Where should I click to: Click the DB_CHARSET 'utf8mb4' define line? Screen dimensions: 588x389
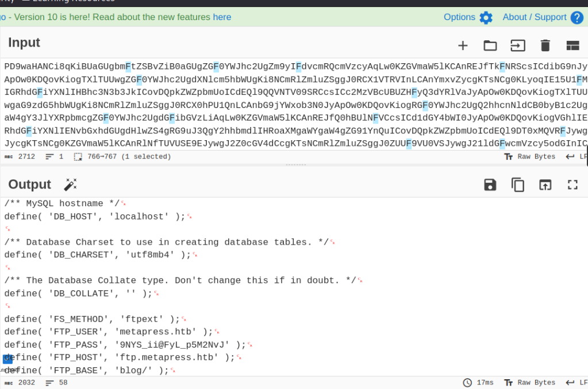(98, 255)
